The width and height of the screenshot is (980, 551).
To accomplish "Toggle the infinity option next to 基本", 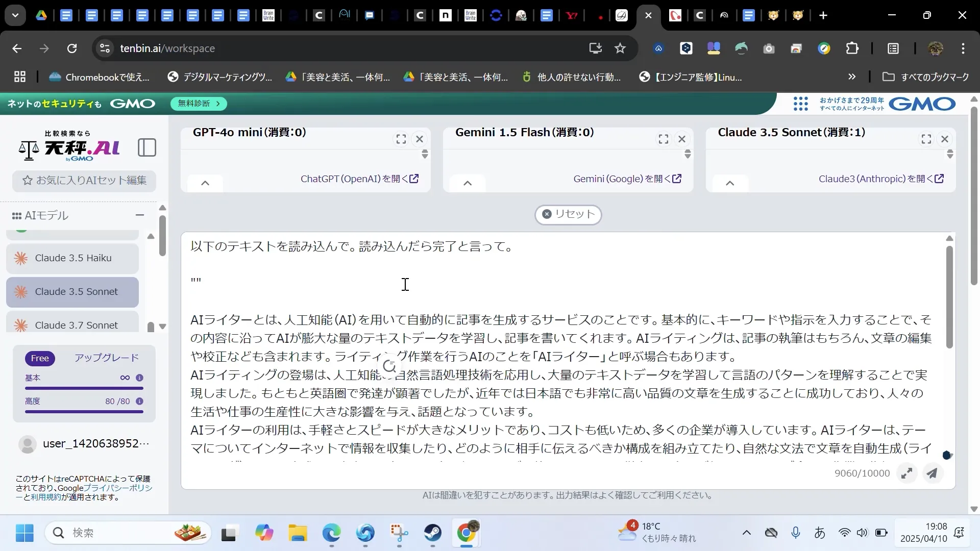I will coord(124,378).
